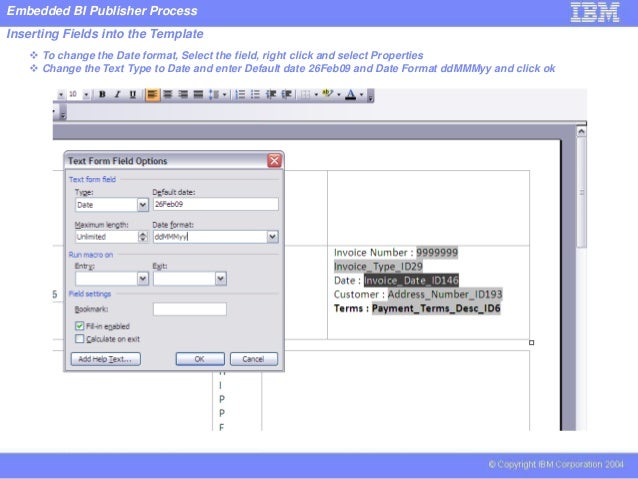638x479 pixels.
Task: Open the Font Color dropdown arrow
Action: [x=361, y=95]
